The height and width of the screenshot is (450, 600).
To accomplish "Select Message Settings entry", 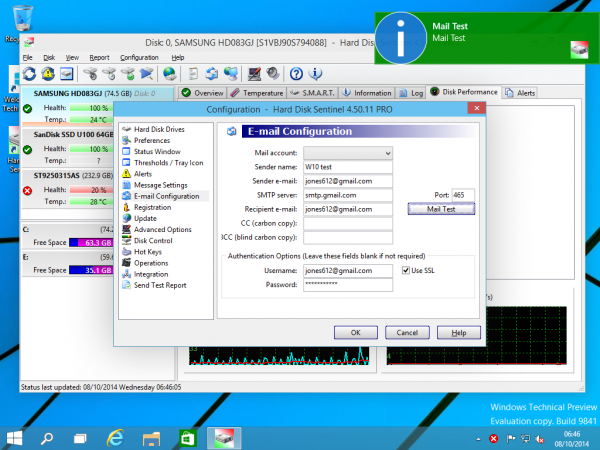I will point(161,185).
